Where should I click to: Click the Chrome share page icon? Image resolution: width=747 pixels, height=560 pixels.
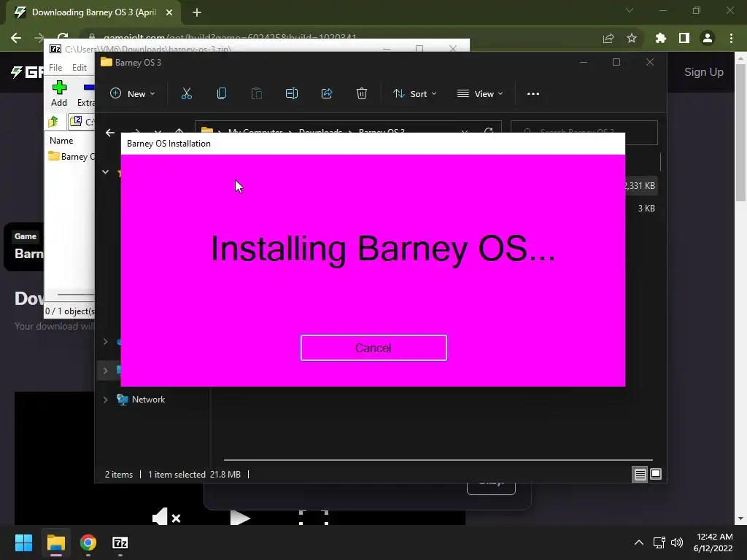[608, 38]
